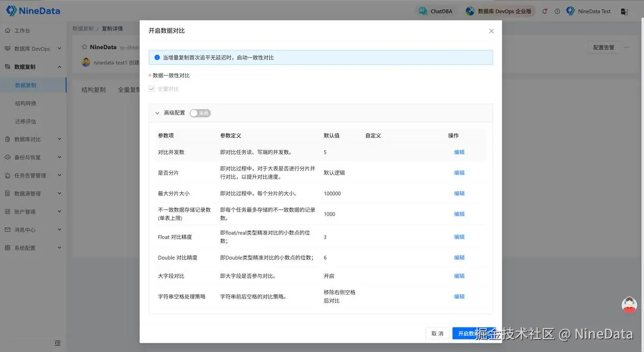Switch to the 结构复制 tab

[x=93, y=90]
